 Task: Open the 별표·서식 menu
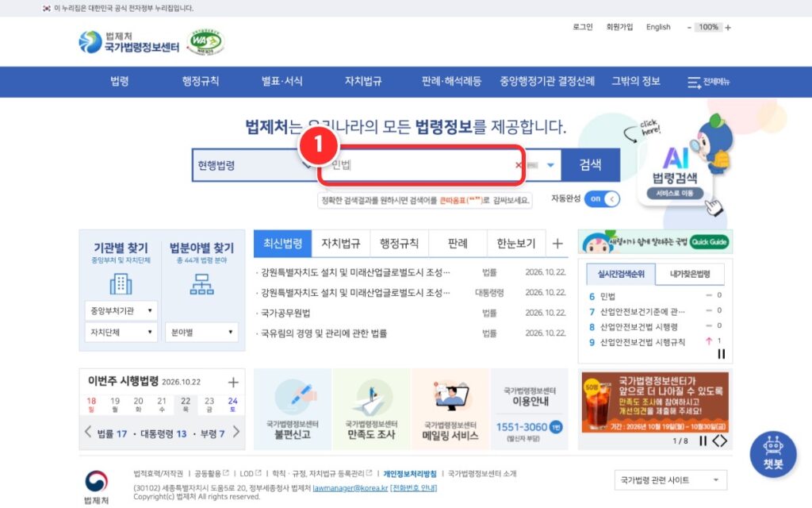point(282,82)
